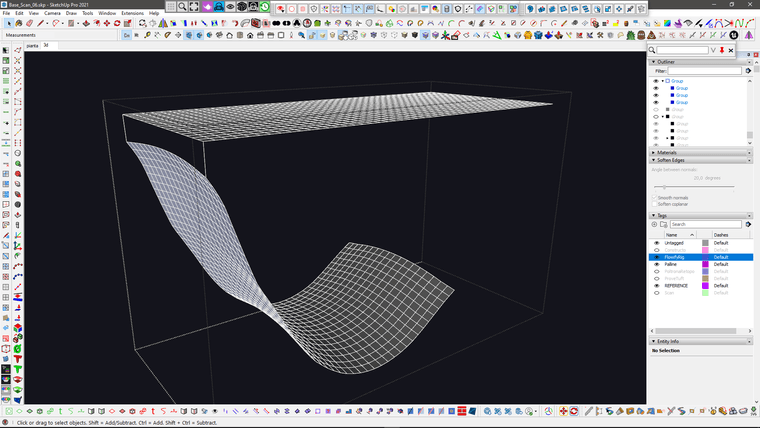Screen dimensions: 760x428
Task: Open the Extensions menu
Action: point(132,13)
